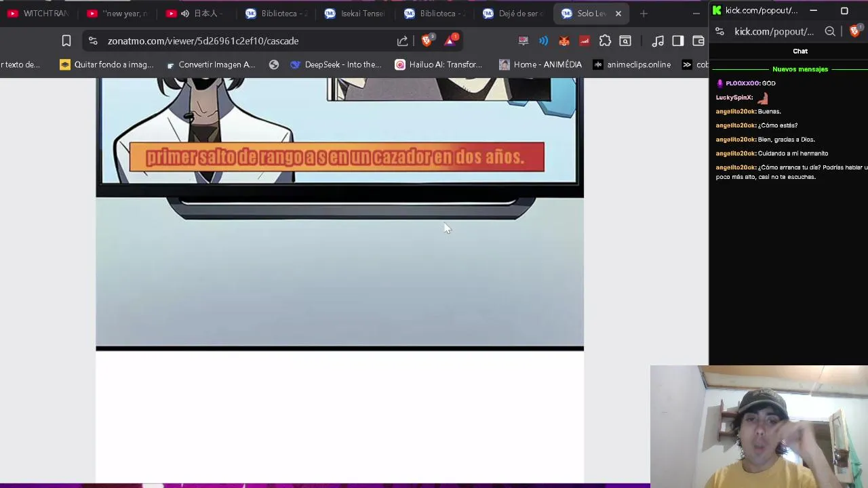868x488 pixels.
Task: Open Brave Shields icon in Kick popout
Action: pyautogui.click(x=854, y=31)
